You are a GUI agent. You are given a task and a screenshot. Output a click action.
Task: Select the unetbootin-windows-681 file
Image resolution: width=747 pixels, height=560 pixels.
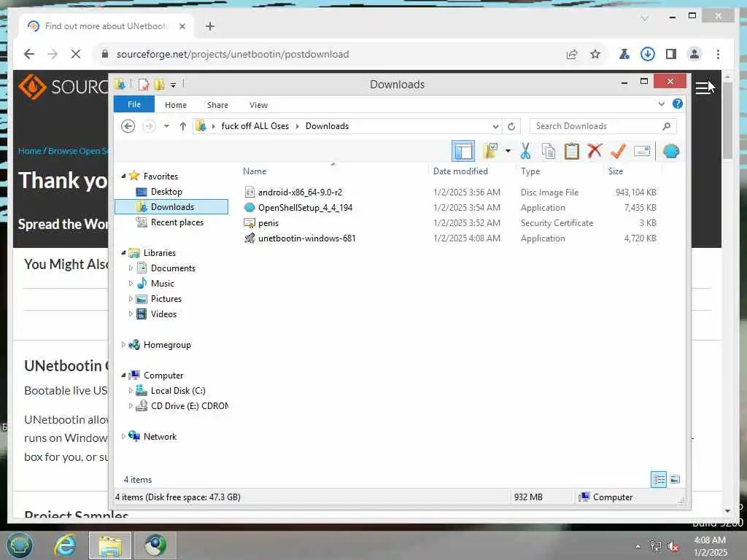point(306,238)
